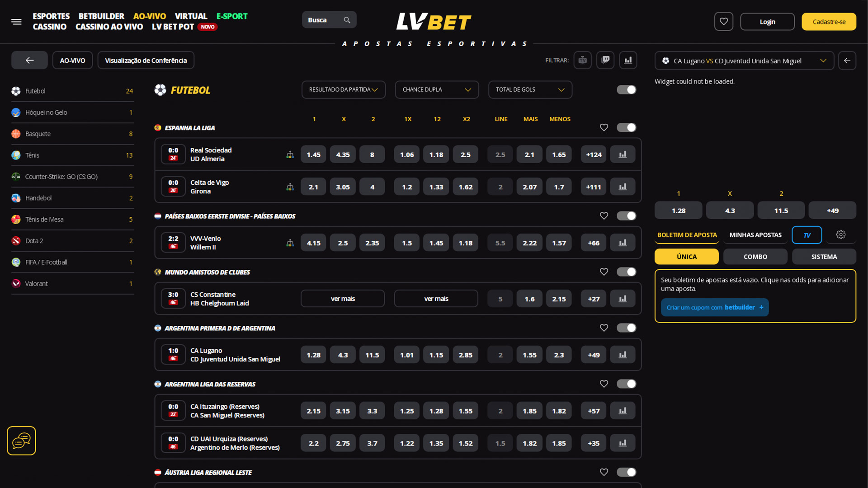Select SISTEMA bet type
The image size is (868, 488).
point(824,257)
